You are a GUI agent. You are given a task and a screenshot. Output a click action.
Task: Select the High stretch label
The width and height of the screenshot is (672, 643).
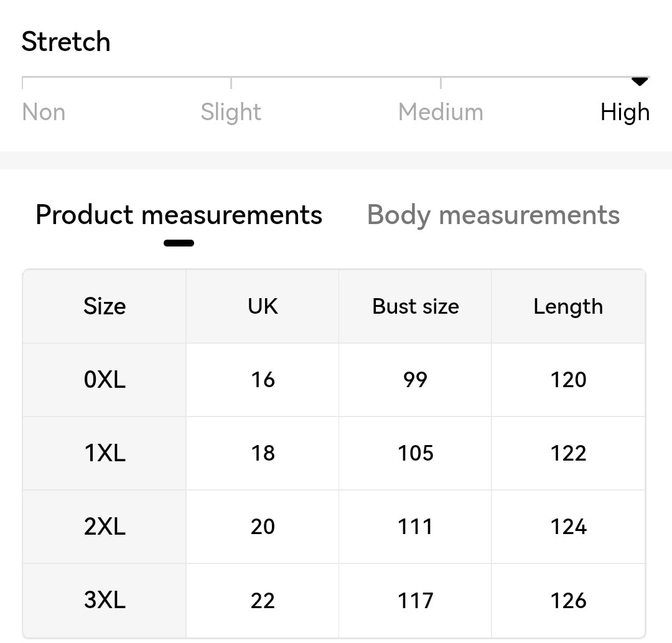625,112
